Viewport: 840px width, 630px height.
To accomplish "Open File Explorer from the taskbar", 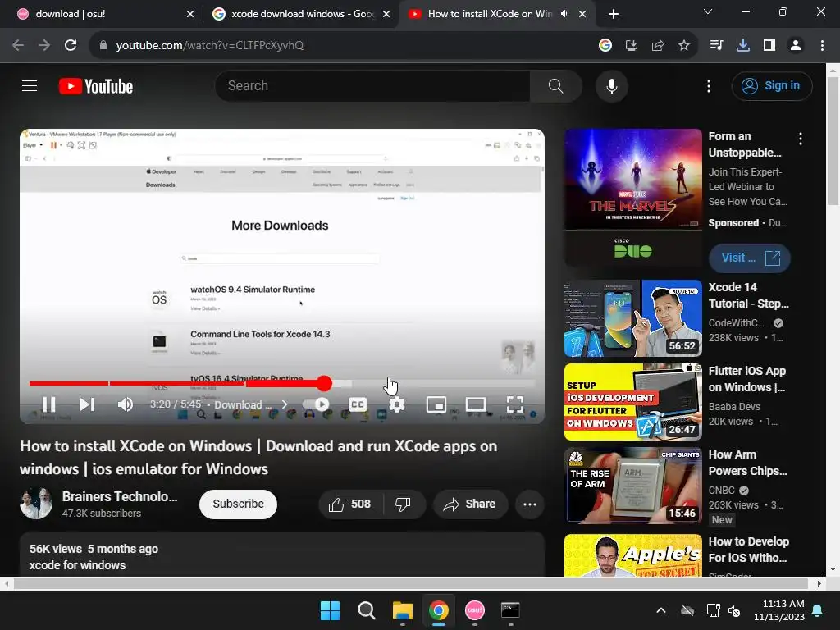I will point(402,610).
